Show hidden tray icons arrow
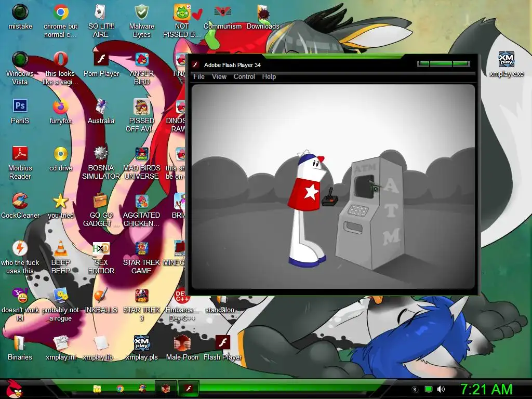Image resolution: width=532 pixels, height=399 pixels. [x=415, y=390]
